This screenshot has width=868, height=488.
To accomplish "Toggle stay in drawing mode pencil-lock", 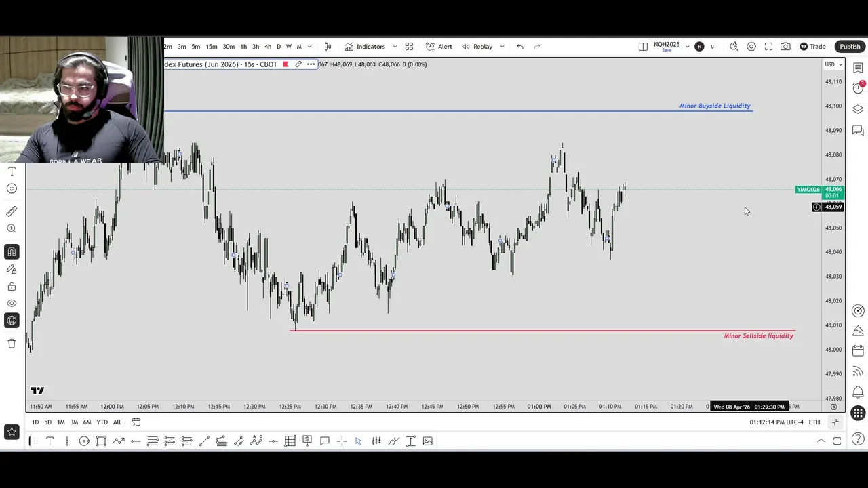I will click(12, 269).
